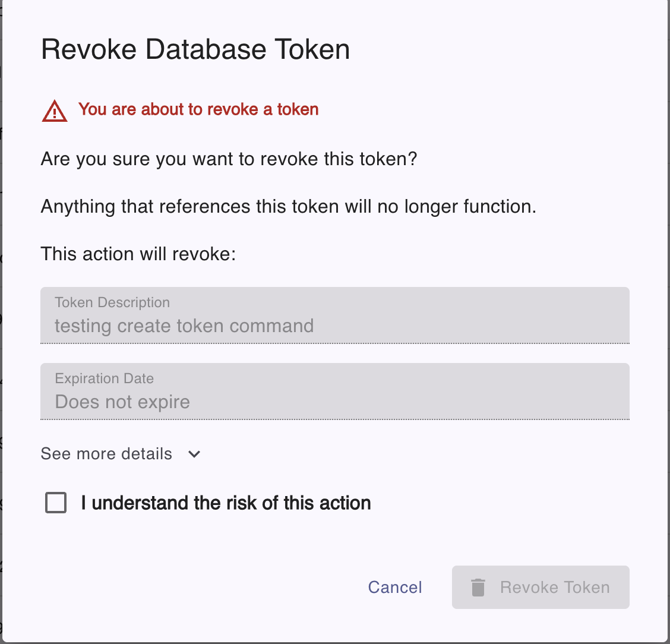Check 'I understand the risk of this action'
The width and height of the screenshot is (670, 644).
pos(55,503)
